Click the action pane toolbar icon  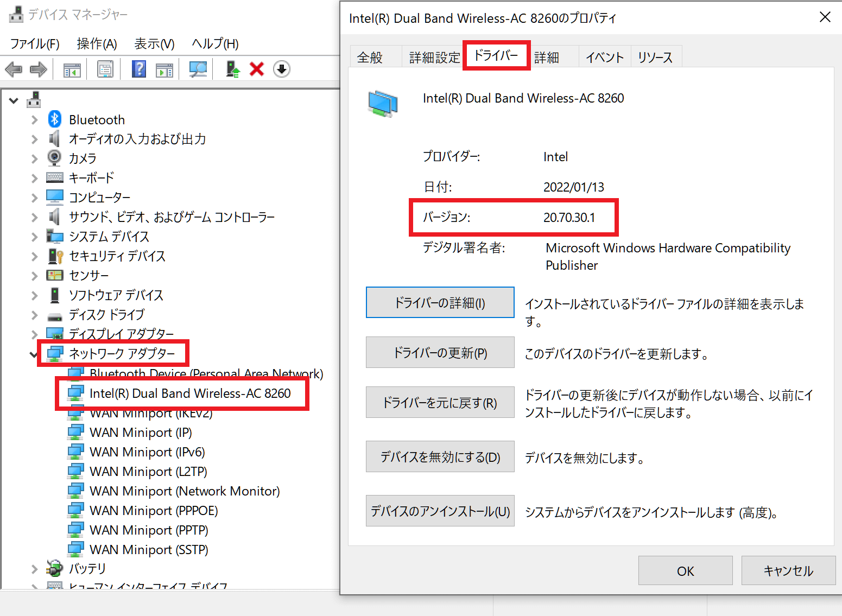click(164, 69)
